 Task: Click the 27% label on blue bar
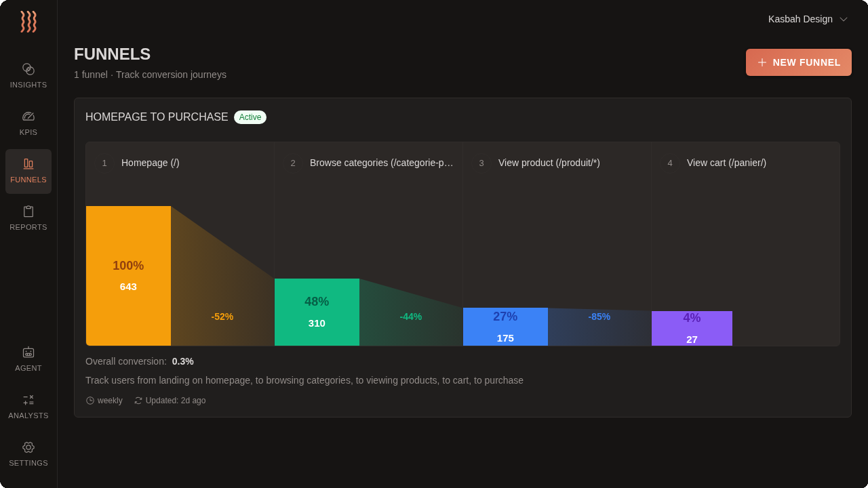(x=505, y=317)
